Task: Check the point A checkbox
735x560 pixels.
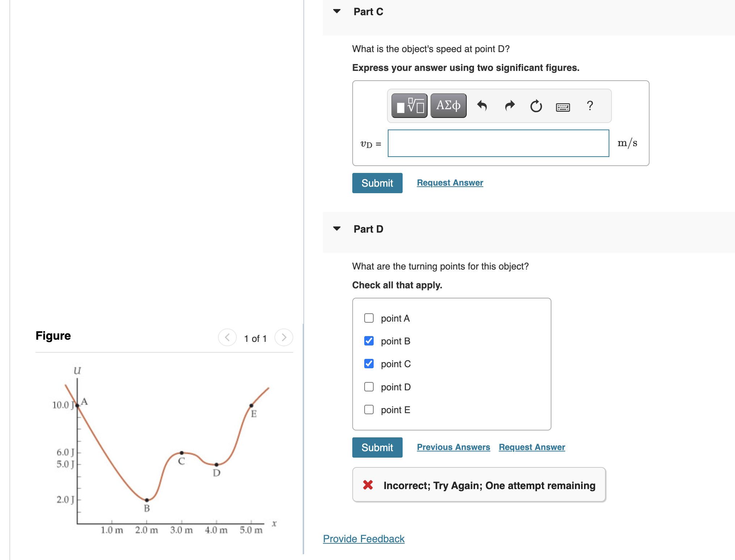Action: click(368, 318)
